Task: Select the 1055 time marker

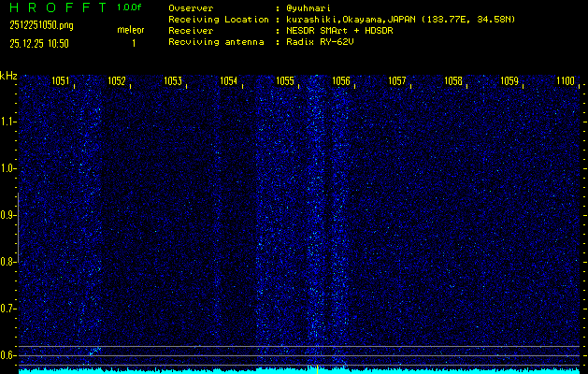Action: (285, 81)
